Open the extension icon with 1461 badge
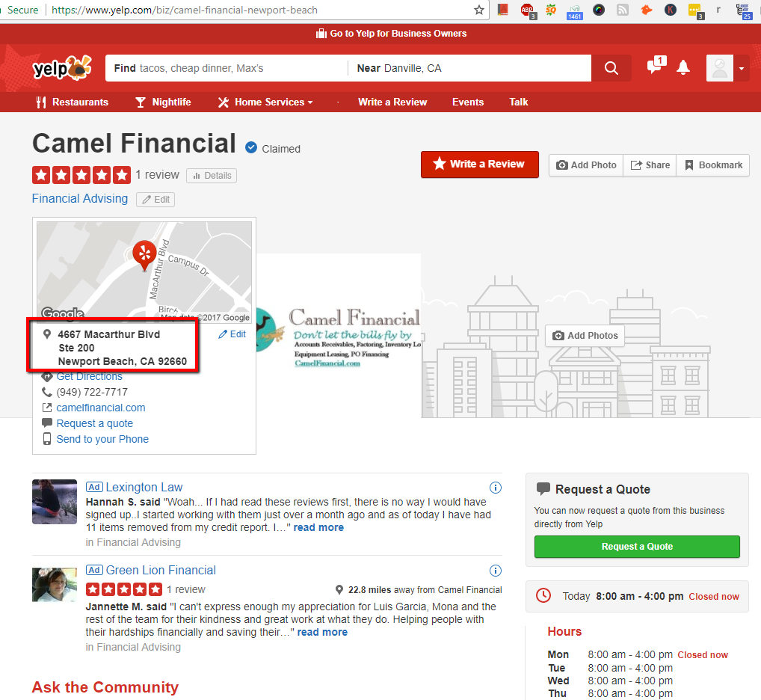 575,10
